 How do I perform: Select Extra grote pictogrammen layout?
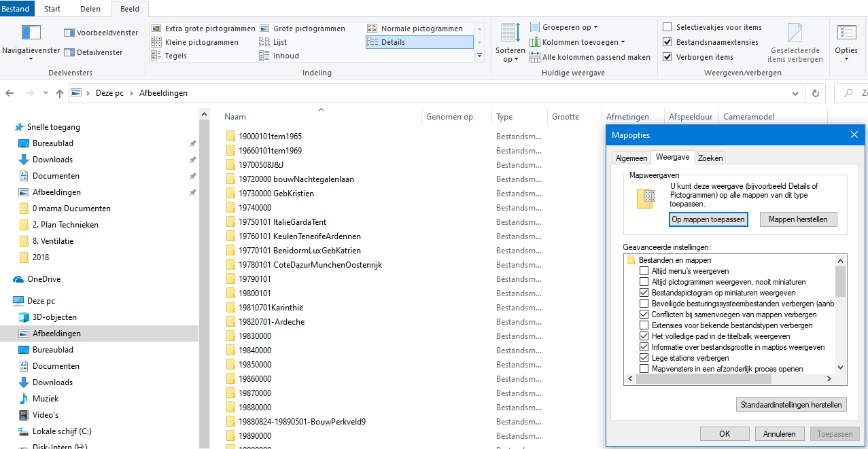pyautogui.click(x=203, y=29)
